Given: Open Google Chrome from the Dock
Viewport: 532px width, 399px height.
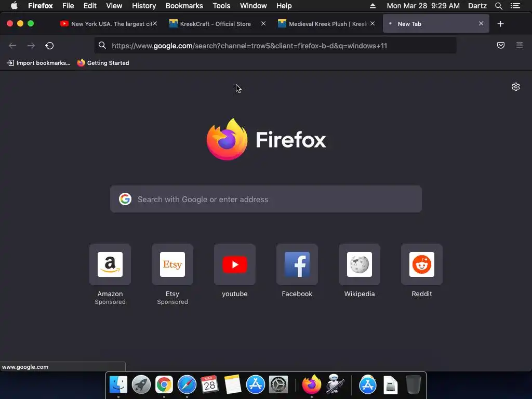Looking at the screenshot, I should (164, 385).
